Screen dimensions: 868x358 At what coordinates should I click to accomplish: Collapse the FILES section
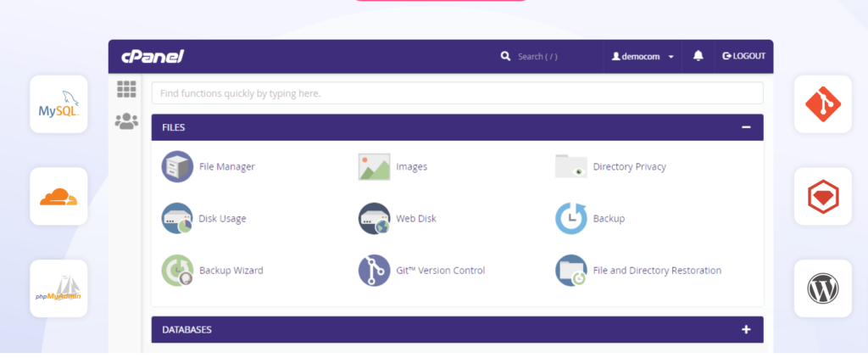click(746, 127)
